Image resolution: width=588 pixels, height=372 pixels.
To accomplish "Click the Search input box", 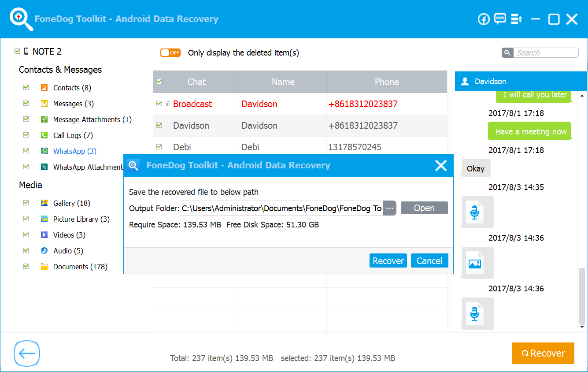I will 546,53.
